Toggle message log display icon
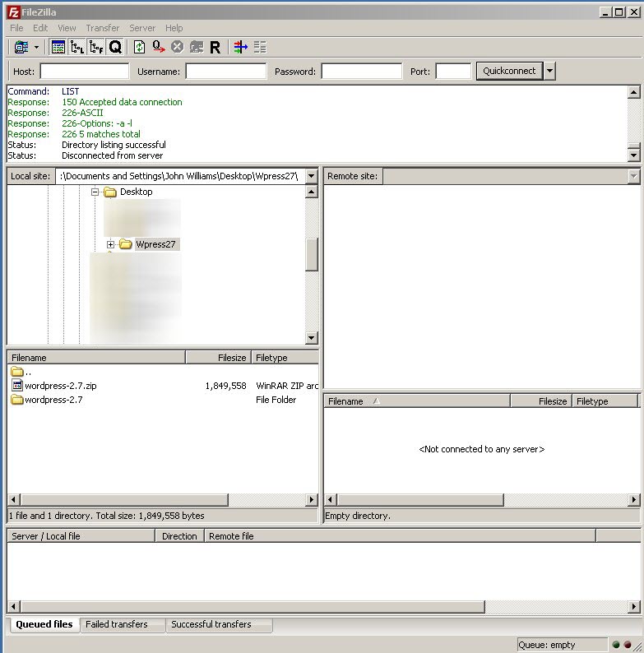This screenshot has height=653, width=644. [x=58, y=48]
